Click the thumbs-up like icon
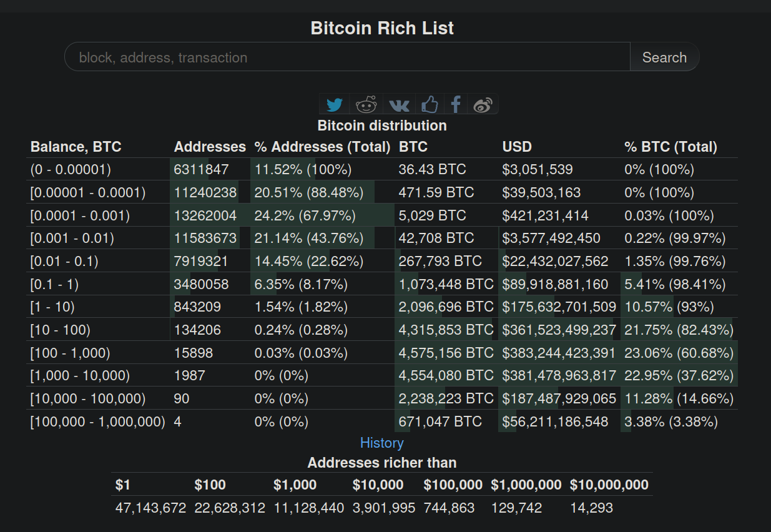This screenshot has width=771, height=532. pos(430,104)
